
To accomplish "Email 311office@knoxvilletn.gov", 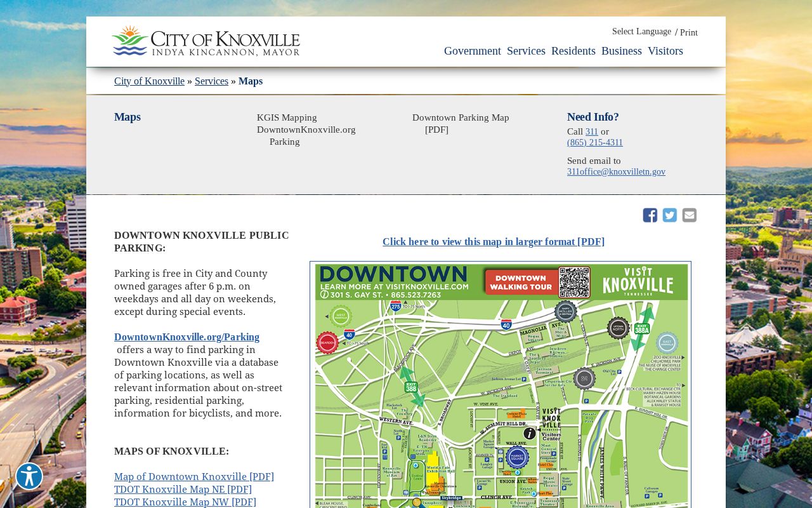I will click(616, 171).
